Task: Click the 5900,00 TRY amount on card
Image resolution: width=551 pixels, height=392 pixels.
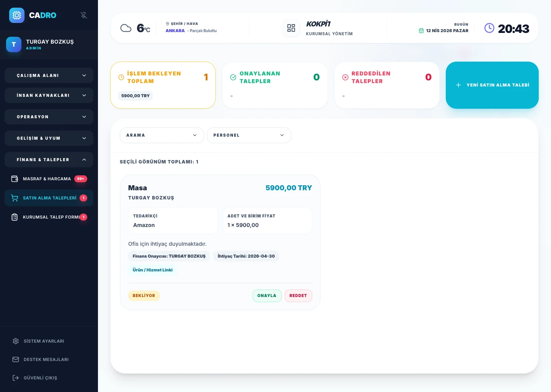Action: (289, 188)
